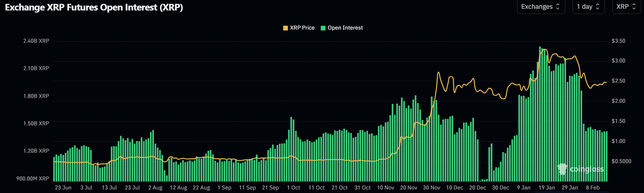Screen dimensions: 644x193
Task: Click the green Open Interest legend swatch
Action: pos(323,28)
